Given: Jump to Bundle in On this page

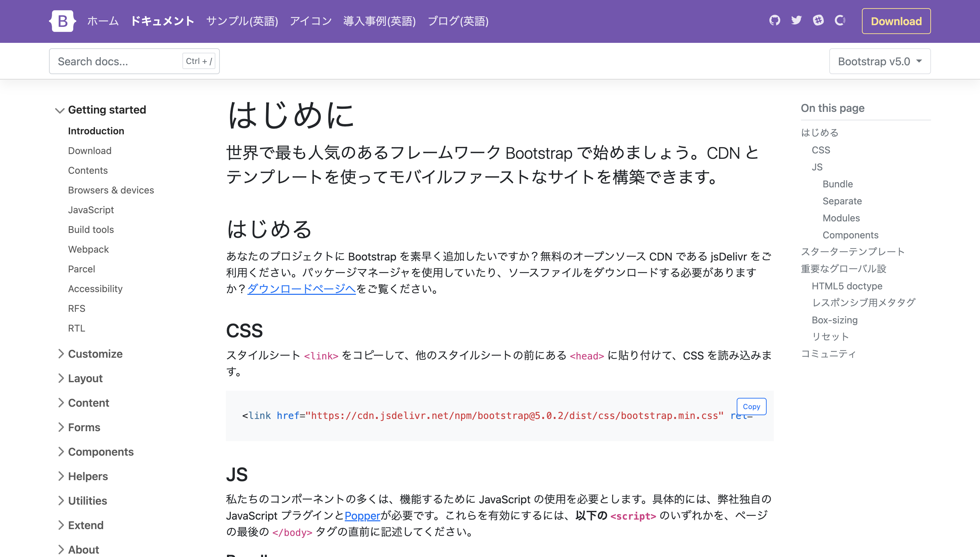Looking at the screenshot, I should coord(838,184).
